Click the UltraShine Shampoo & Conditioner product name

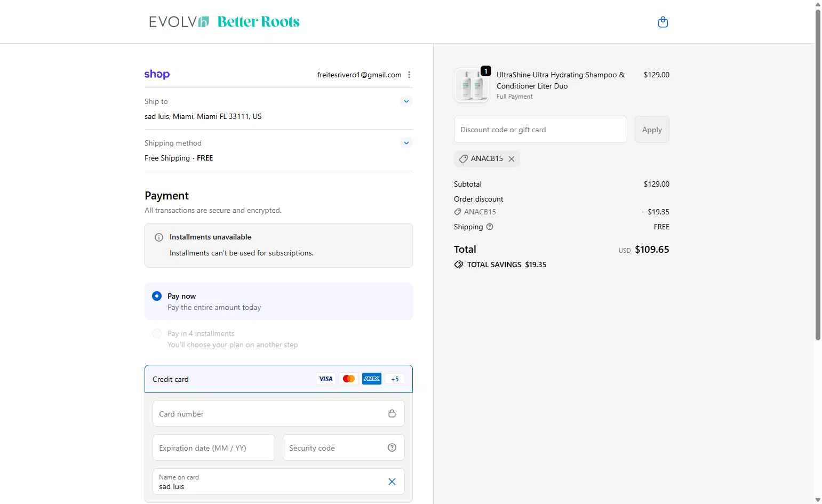tap(561, 81)
